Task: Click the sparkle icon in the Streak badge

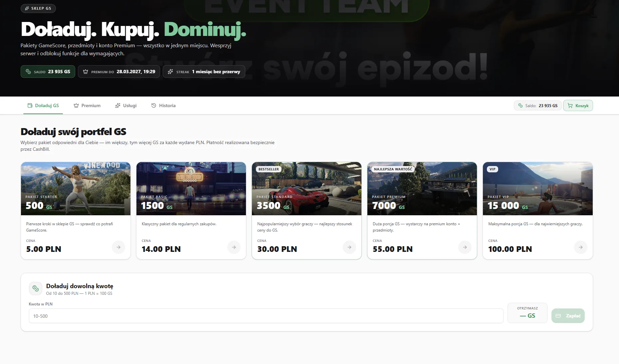Action: click(x=170, y=72)
